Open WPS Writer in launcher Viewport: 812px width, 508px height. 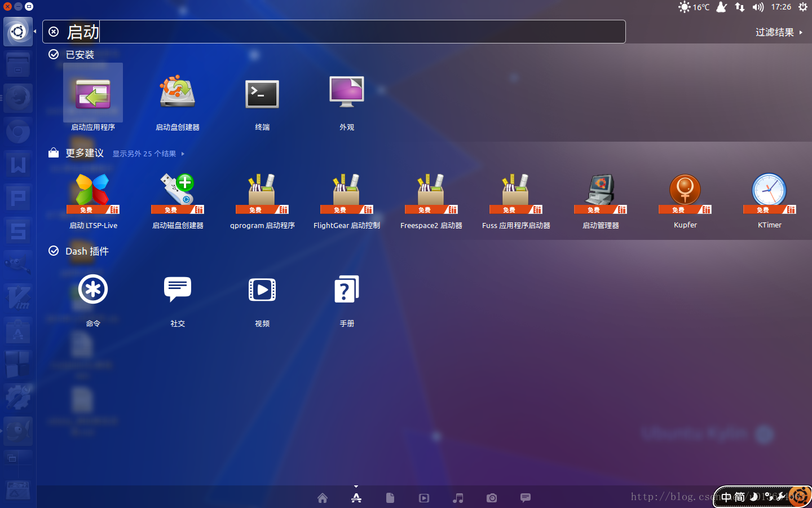point(18,165)
